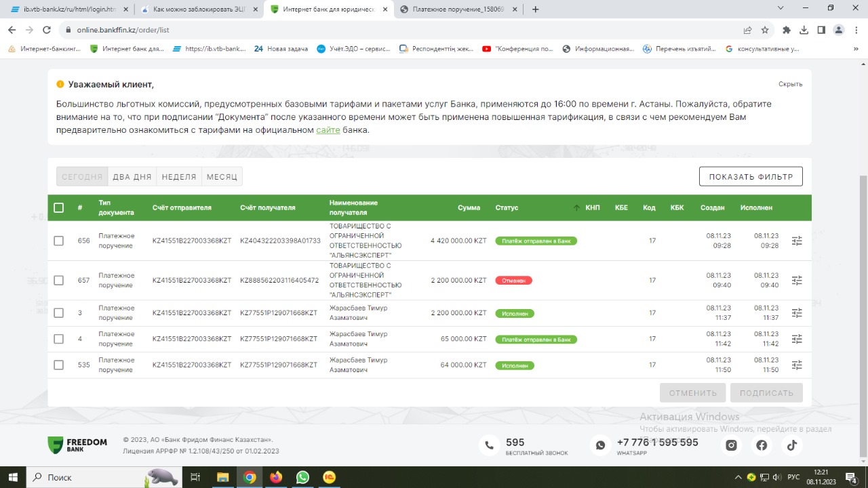The width and height of the screenshot is (868, 488).
Task: Reload the page with browser refresh icon
Action: (47, 30)
